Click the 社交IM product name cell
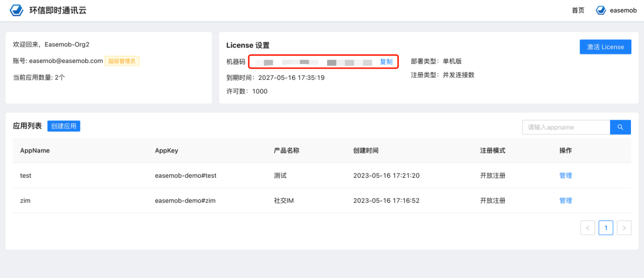This screenshot has width=644, height=278. pyautogui.click(x=284, y=201)
